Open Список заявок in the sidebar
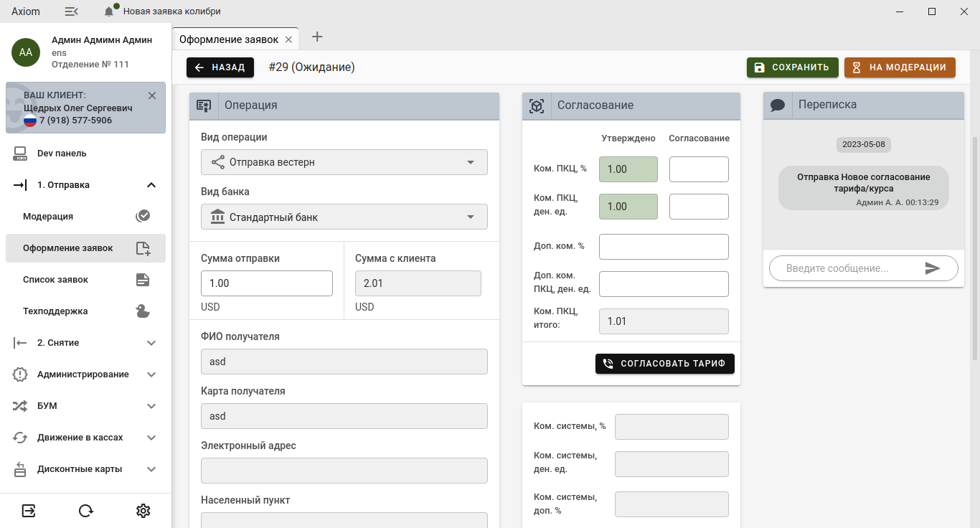The width and height of the screenshot is (980, 528). (x=85, y=279)
